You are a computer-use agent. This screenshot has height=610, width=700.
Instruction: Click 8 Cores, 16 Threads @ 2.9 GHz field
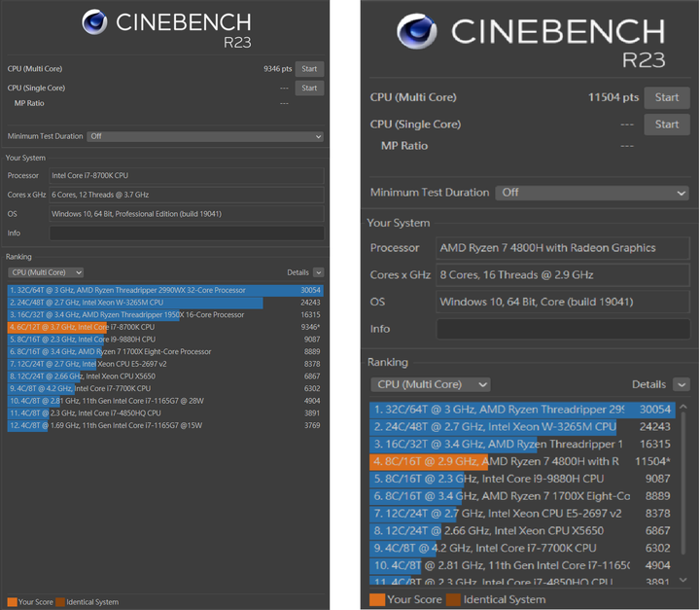point(563,274)
